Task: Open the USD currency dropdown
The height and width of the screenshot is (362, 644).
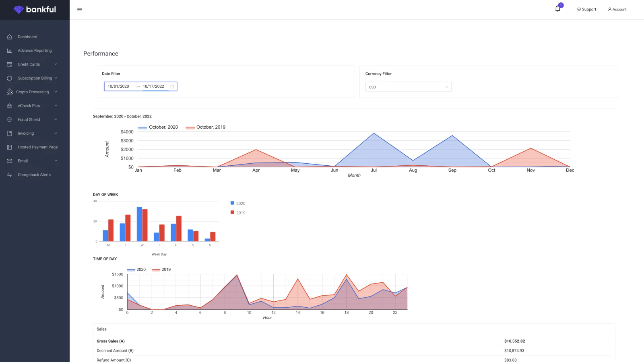Action: tap(408, 87)
